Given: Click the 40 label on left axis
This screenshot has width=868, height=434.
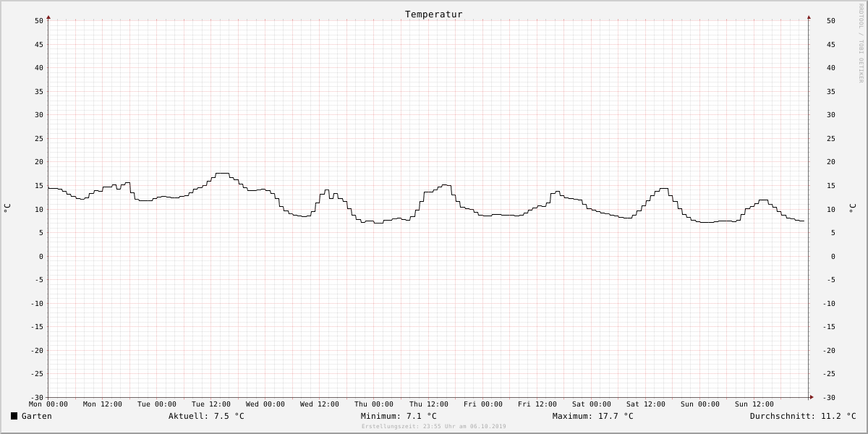Looking at the screenshot, I should (39, 68).
